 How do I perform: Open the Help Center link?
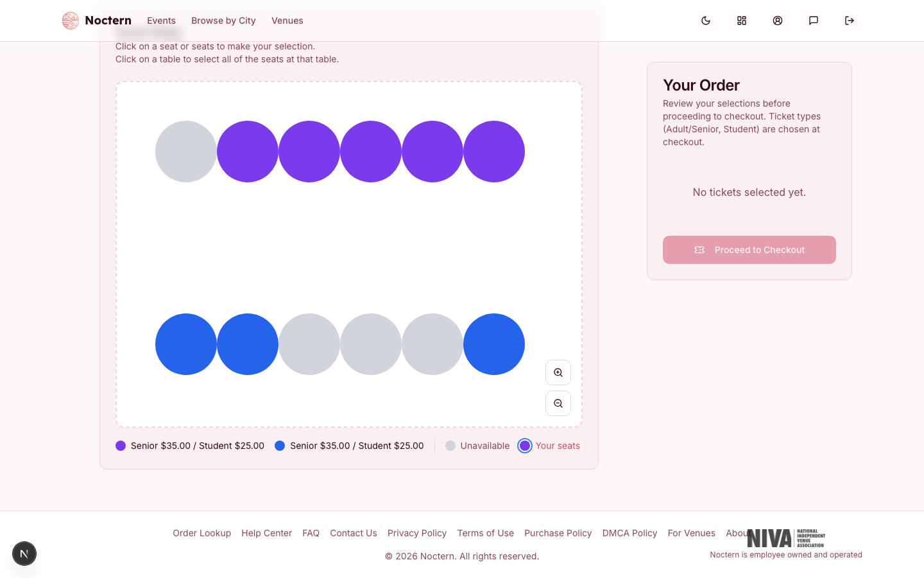[266, 533]
